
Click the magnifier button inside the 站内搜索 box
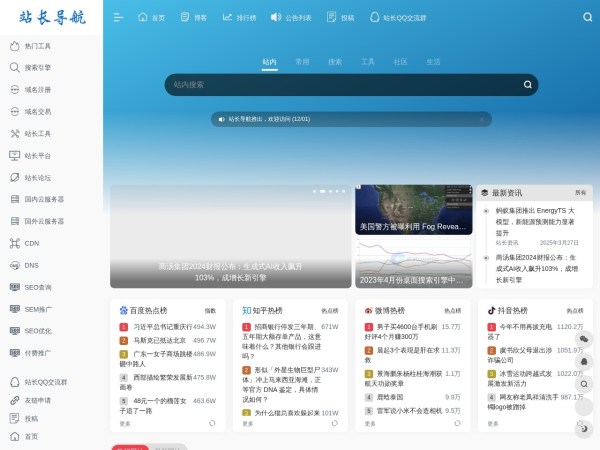[x=528, y=85]
